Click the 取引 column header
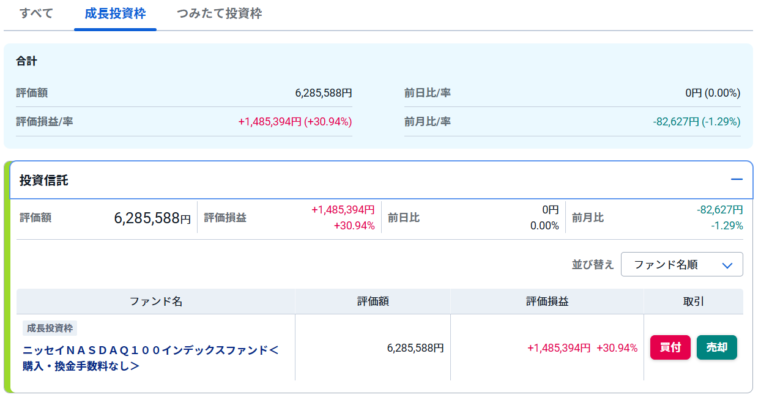The height and width of the screenshot is (400, 761). coord(693,301)
